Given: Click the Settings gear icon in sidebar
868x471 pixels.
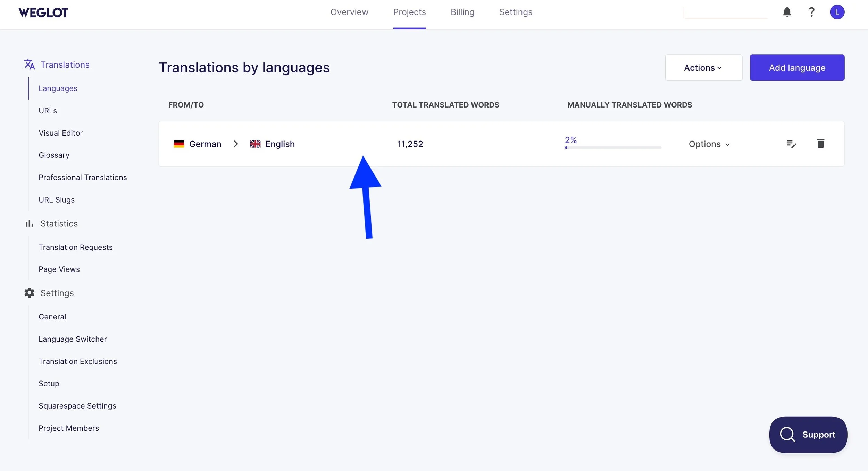Looking at the screenshot, I should 29,293.
